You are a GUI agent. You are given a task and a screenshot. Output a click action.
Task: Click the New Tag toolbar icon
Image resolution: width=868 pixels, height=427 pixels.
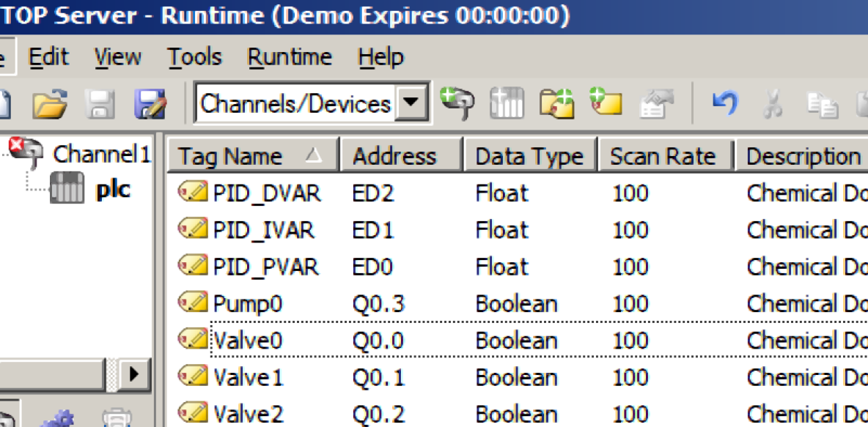(606, 102)
